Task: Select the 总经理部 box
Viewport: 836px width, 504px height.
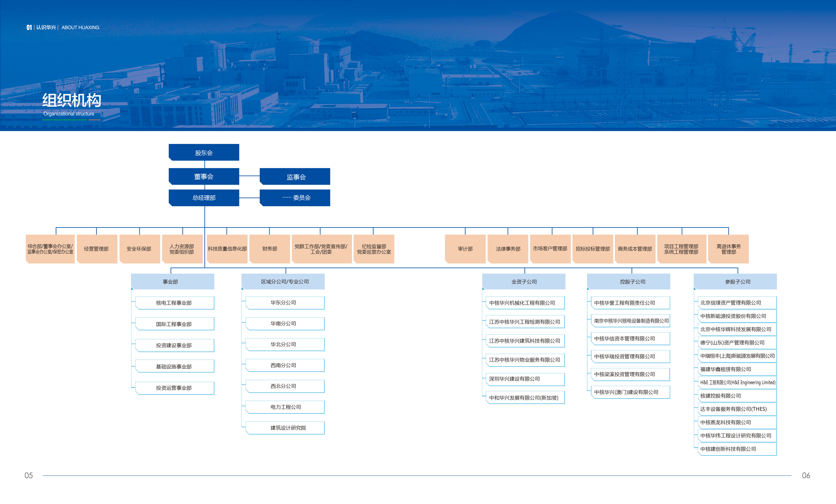Action: click(204, 197)
